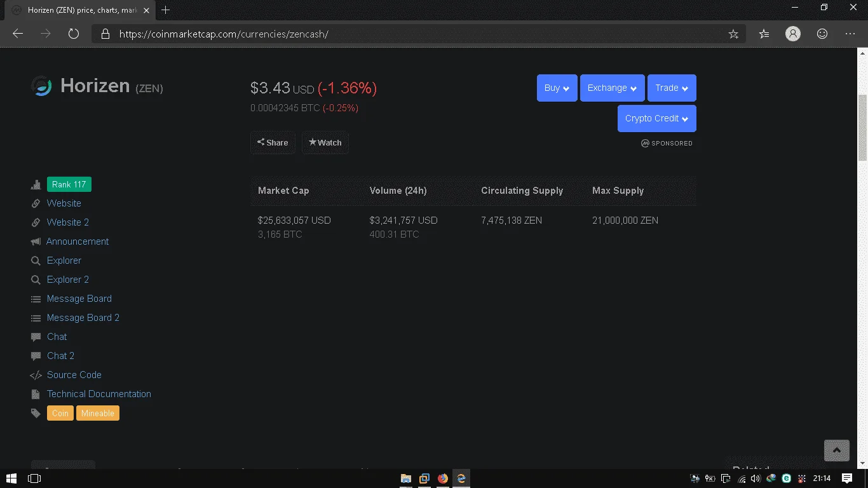The width and height of the screenshot is (868, 488).
Task: Open the Wi-Fi network tray icon
Action: tap(741, 478)
